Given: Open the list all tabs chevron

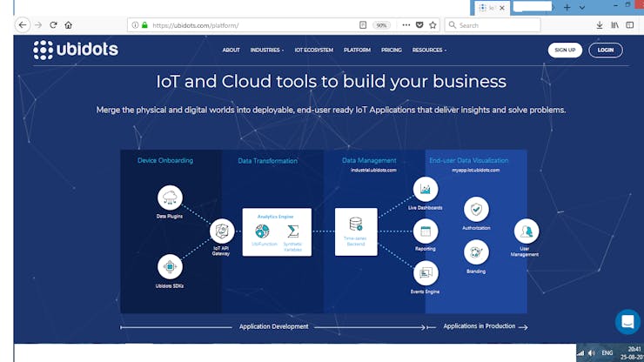Looking at the screenshot, I should click(582, 7).
